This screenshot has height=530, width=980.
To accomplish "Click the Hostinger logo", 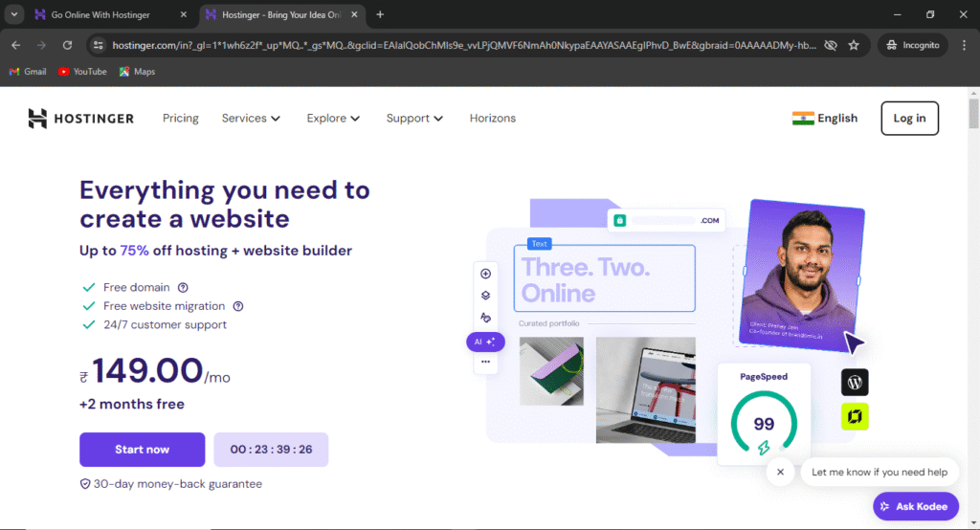I will 80,118.
